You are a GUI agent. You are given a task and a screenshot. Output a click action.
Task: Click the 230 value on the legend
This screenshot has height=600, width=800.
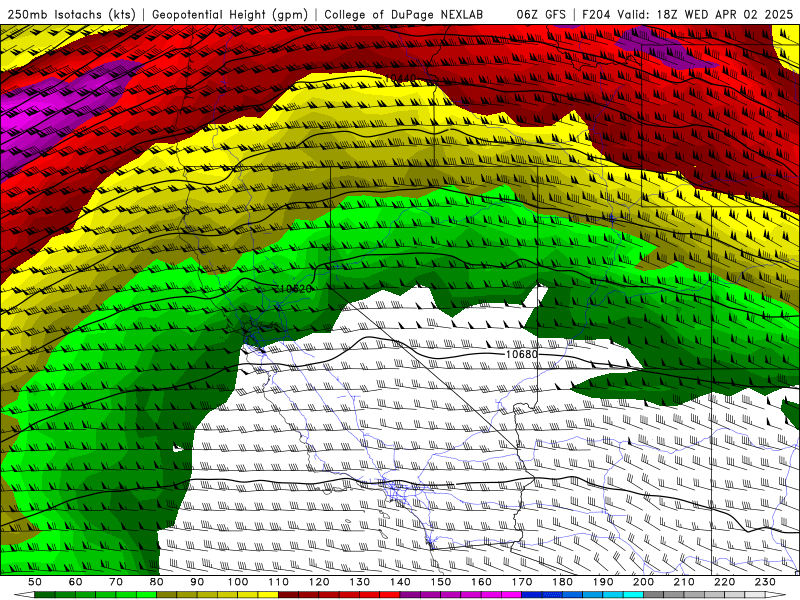tap(765, 582)
